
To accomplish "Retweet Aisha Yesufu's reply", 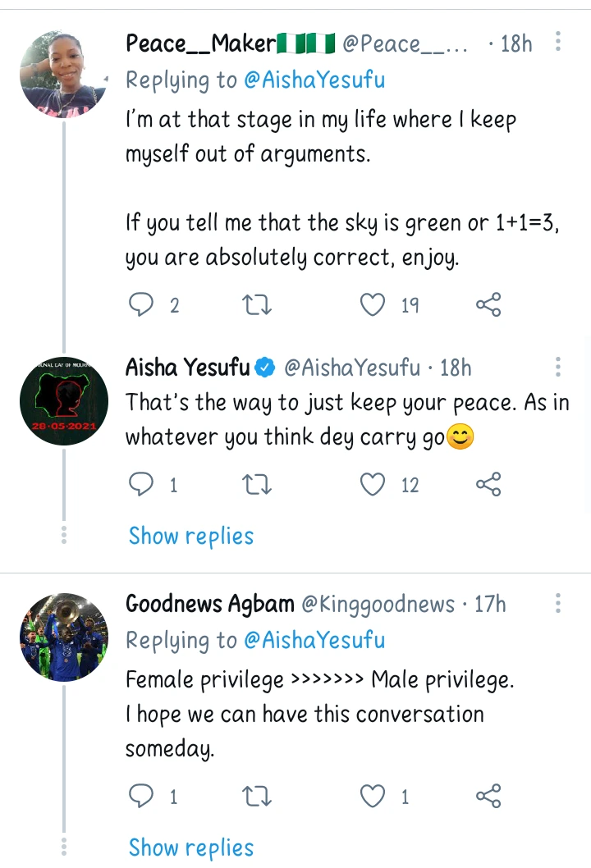I will click(x=257, y=484).
